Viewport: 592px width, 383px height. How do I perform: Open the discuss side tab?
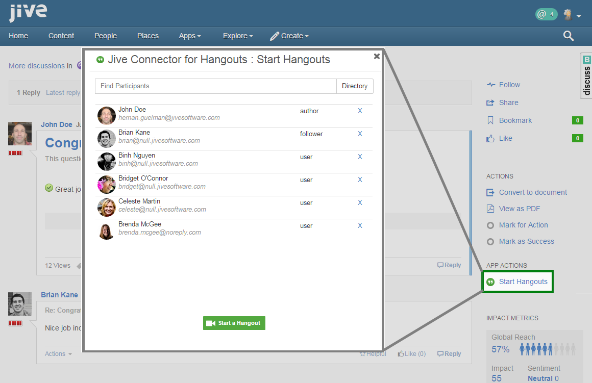(586, 76)
